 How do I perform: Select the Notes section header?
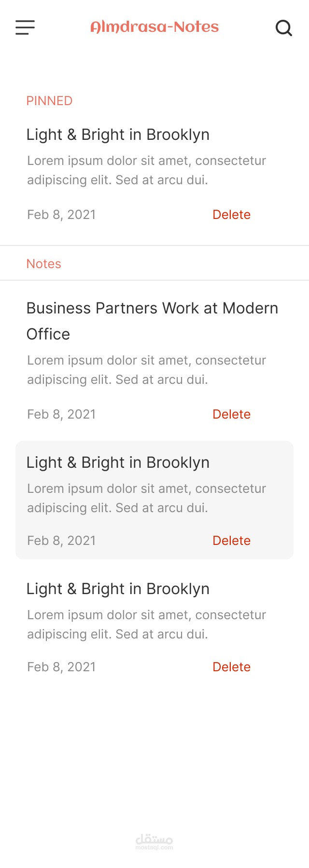click(44, 264)
